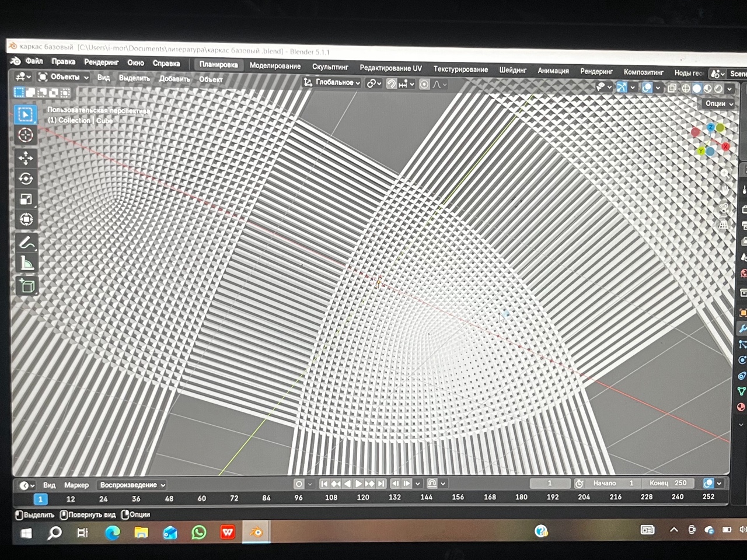747x560 pixels.
Task: Click the Z axis of the navigation gizmo
Action: (710, 127)
